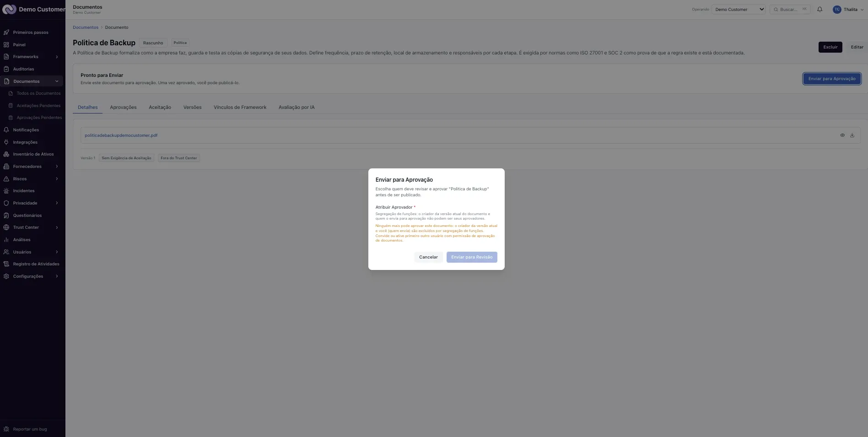Click the Integrações plug icon
Viewport: 868px width, 437px height.
pyautogui.click(x=6, y=142)
